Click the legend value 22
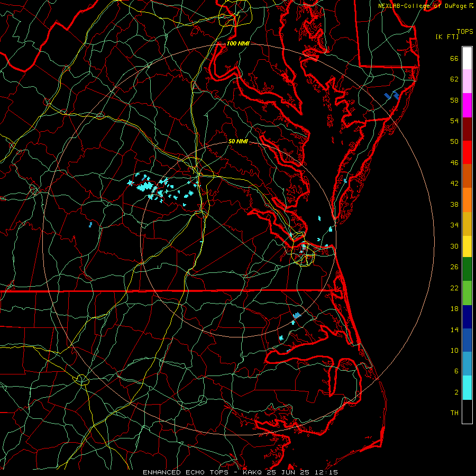The image size is (476, 476). click(x=454, y=288)
